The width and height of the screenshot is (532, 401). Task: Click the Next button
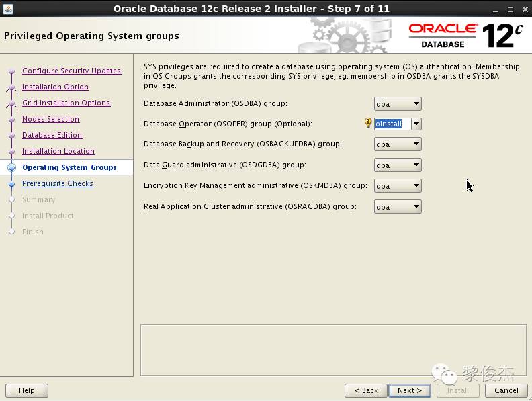tap(410, 390)
